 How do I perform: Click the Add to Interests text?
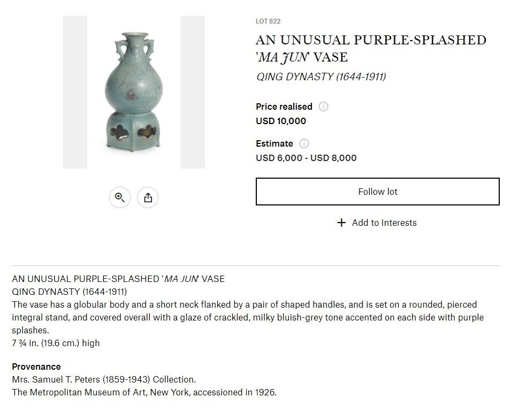pos(384,223)
